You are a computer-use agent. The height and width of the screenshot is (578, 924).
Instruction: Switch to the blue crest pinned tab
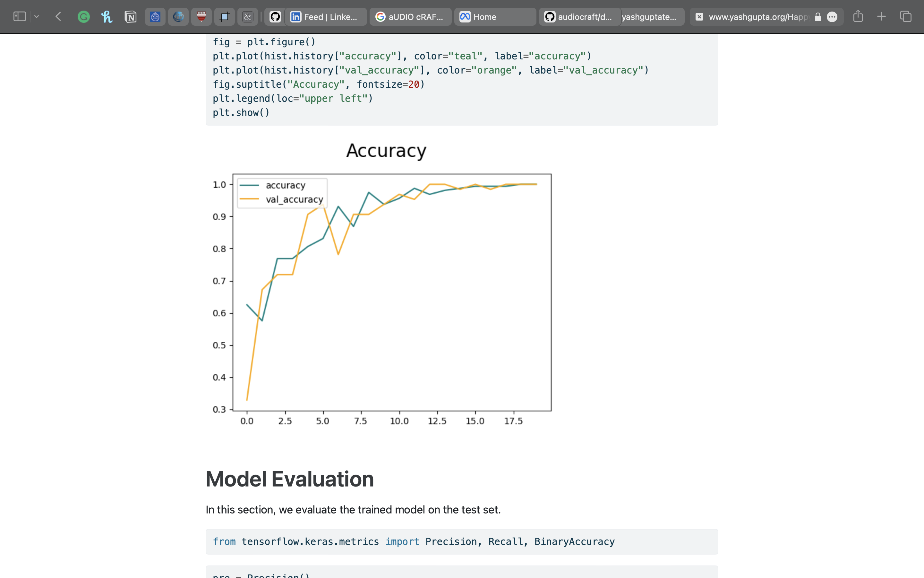coord(155,16)
